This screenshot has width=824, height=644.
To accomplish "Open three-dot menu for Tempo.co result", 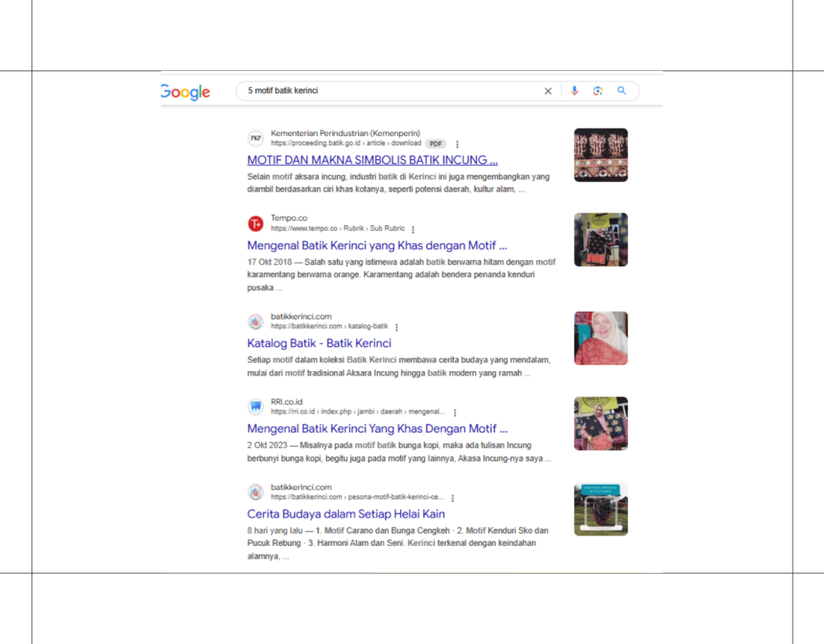I will [x=413, y=229].
